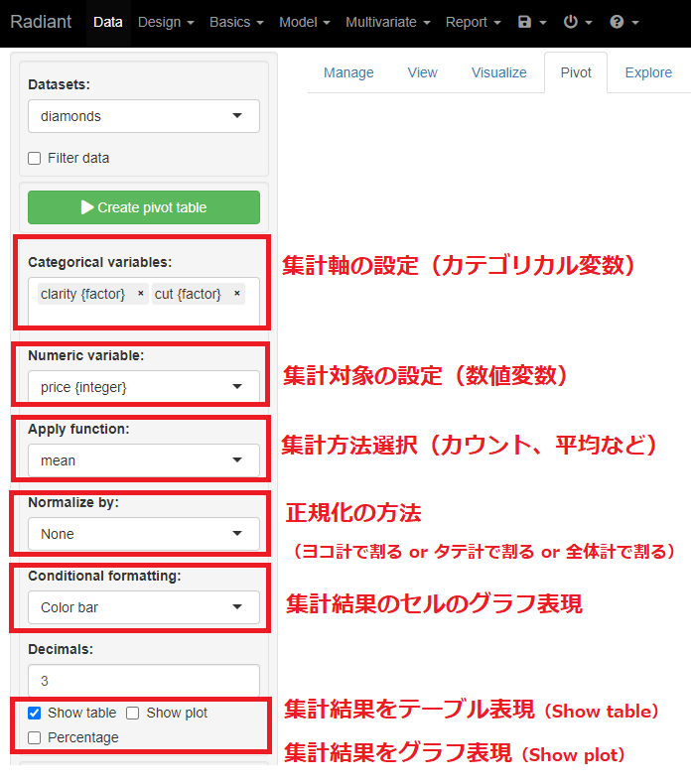Switch to the Explore tab
Viewport: 691px width, 784px height.
point(648,72)
